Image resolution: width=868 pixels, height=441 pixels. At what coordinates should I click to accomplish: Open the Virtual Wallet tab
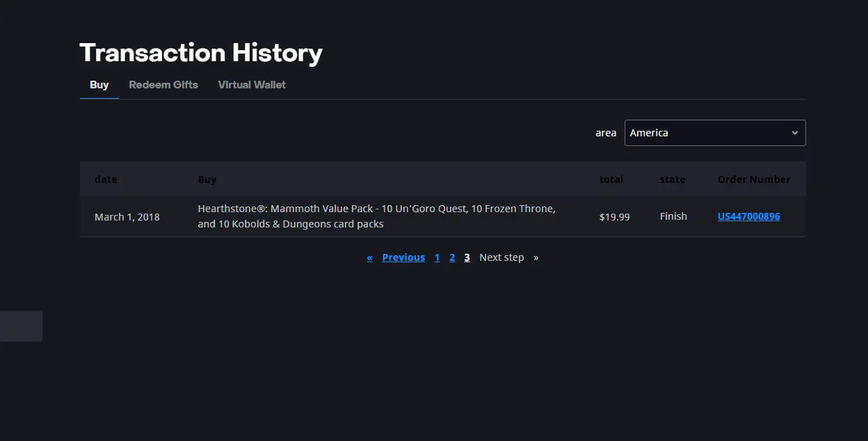coord(252,85)
